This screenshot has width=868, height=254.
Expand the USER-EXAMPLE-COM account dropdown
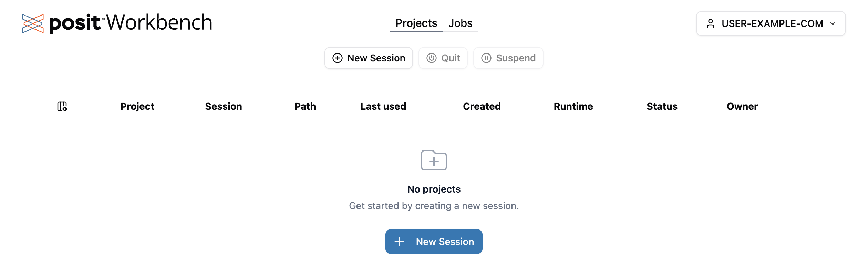tap(771, 23)
